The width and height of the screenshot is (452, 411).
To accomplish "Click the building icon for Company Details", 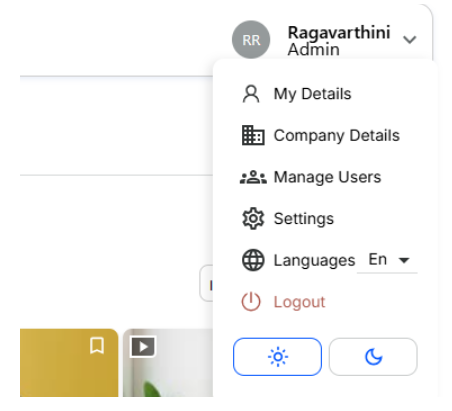I will (253, 135).
